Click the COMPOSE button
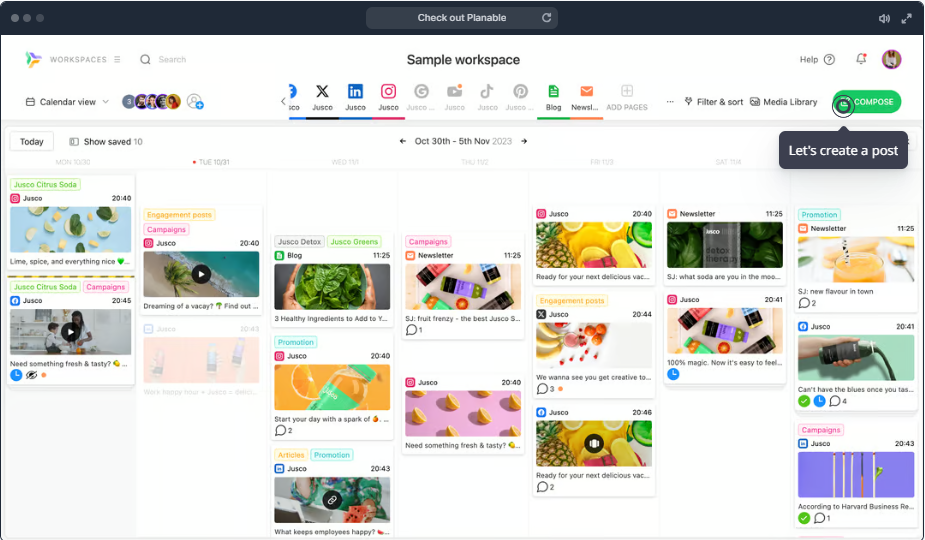 click(867, 102)
